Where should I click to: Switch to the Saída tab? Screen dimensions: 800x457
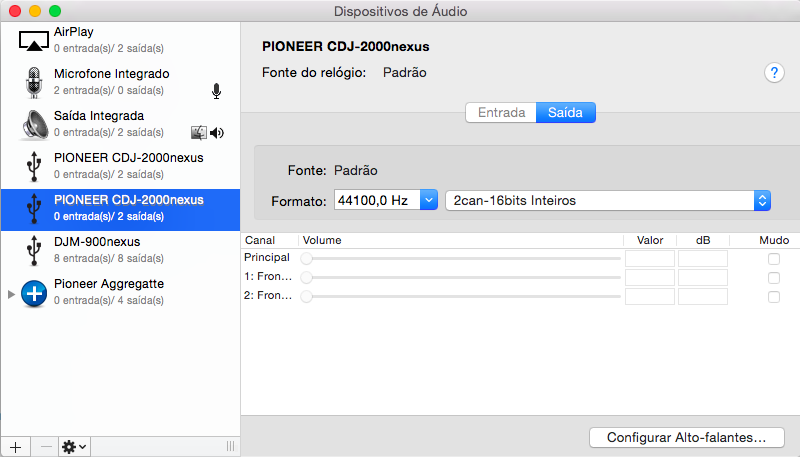click(565, 113)
